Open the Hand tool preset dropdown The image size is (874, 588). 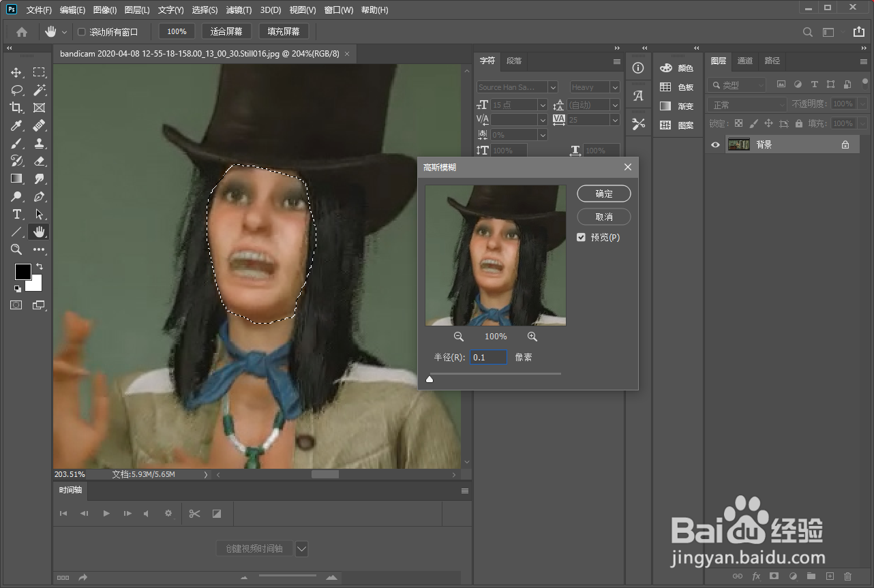pyautogui.click(x=65, y=32)
